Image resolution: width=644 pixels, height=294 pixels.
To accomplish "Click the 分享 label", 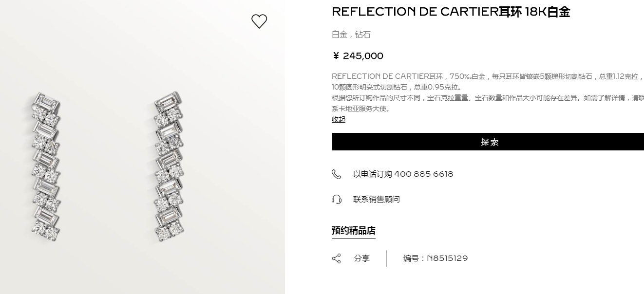I will pos(362,258).
